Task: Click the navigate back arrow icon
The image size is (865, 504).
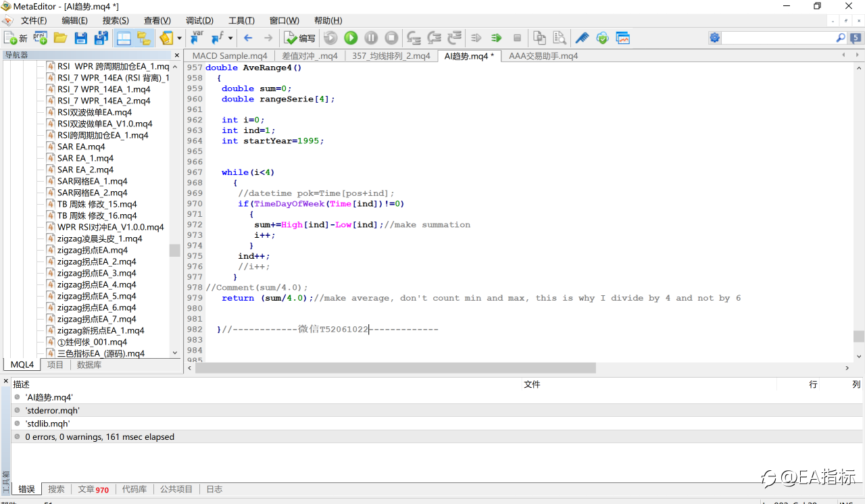Action: [248, 38]
